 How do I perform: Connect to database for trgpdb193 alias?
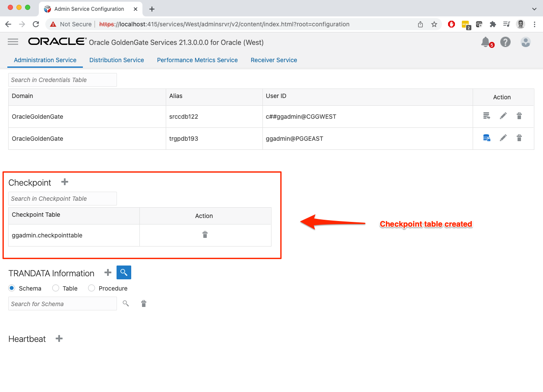[x=486, y=138]
